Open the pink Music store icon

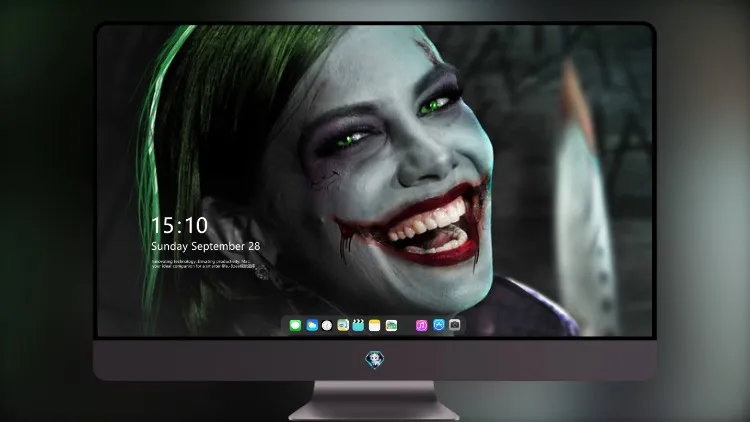tap(421, 325)
